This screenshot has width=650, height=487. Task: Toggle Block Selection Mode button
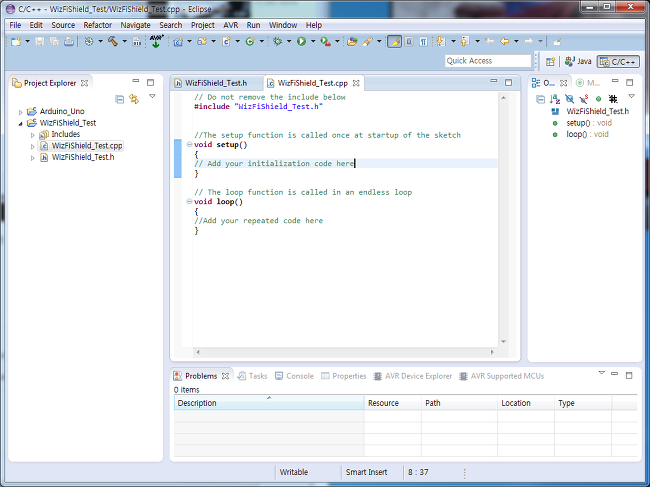(x=409, y=41)
